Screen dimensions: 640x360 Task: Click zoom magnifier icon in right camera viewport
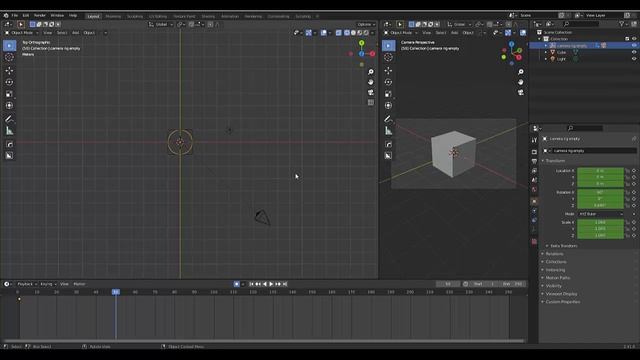(x=521, y=72)
